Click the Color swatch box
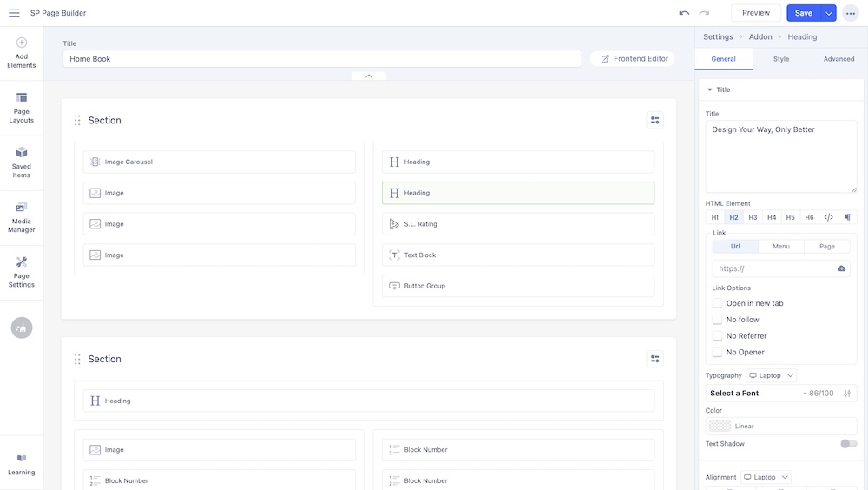Image resolution: width=868 pixels, height=490 pixels. [720, 426]
